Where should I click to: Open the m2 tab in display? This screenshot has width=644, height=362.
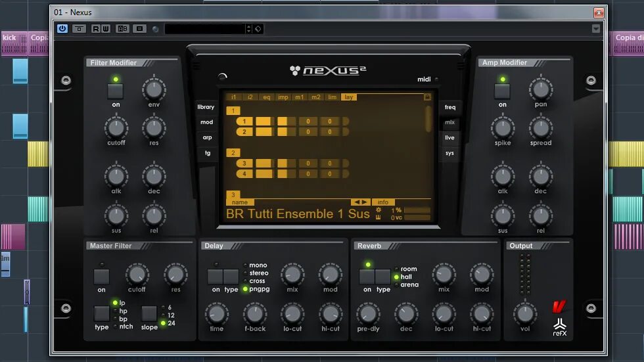click(x=316, y=97)
